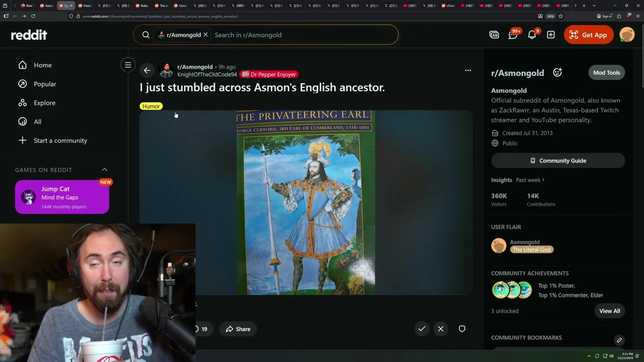The height and width of the screenshot is (362, 644).
Task: Click The Literal God flair
Action: point(532,249)
